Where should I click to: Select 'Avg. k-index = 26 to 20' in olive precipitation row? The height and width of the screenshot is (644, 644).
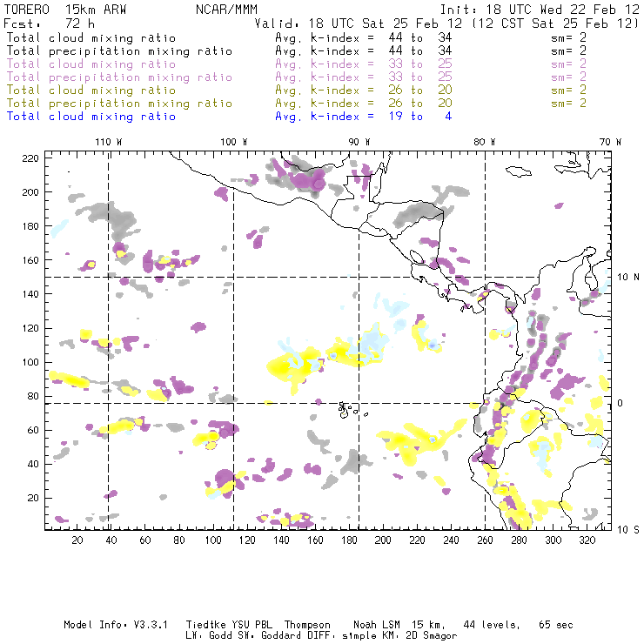tap(364, 104)
